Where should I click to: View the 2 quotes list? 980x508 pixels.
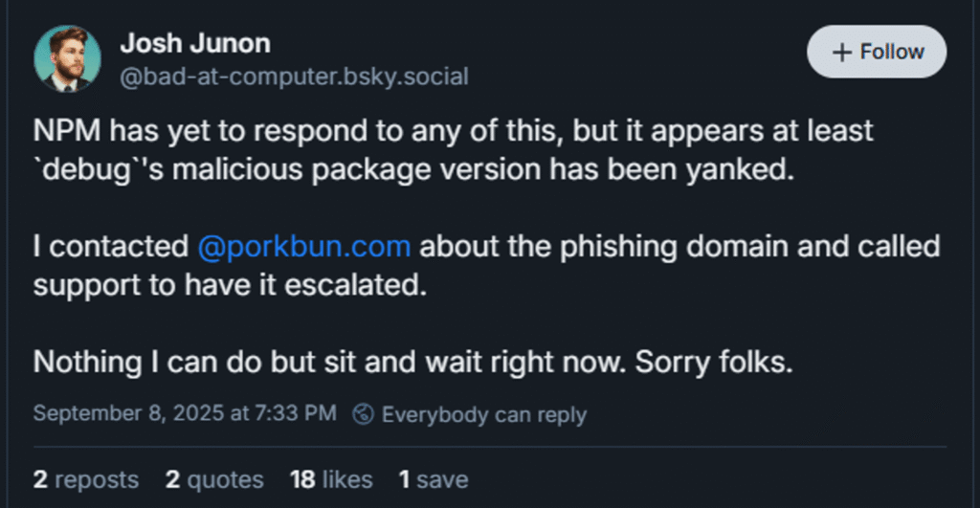(x=214, y=478)
